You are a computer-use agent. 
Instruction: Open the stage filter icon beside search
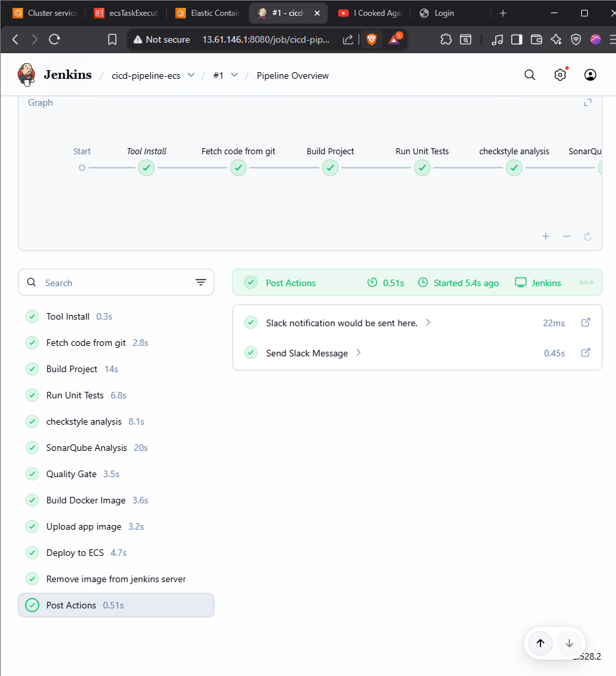pyautogui.click(x=201, y=282)
